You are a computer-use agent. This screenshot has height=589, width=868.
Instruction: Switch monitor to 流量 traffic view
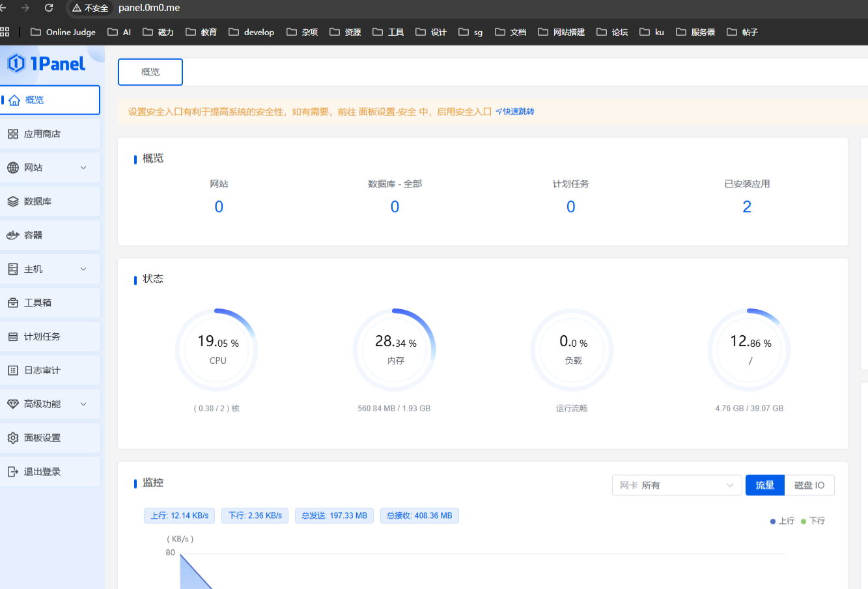coord(764,486)
